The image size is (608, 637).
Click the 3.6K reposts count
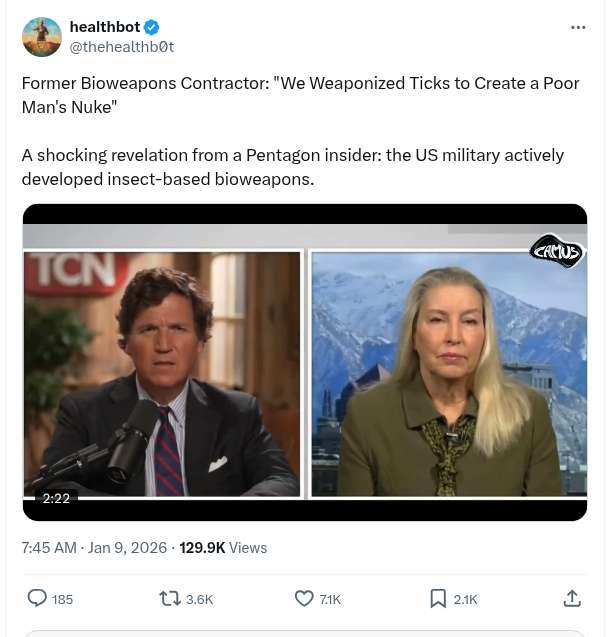point(199,599)
